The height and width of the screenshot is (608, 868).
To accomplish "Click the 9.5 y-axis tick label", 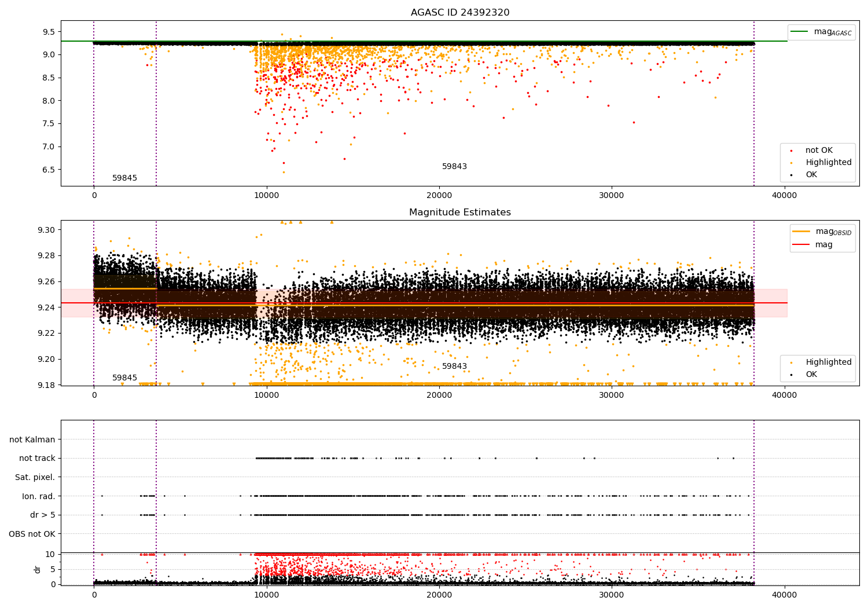I will click(49, 32).
